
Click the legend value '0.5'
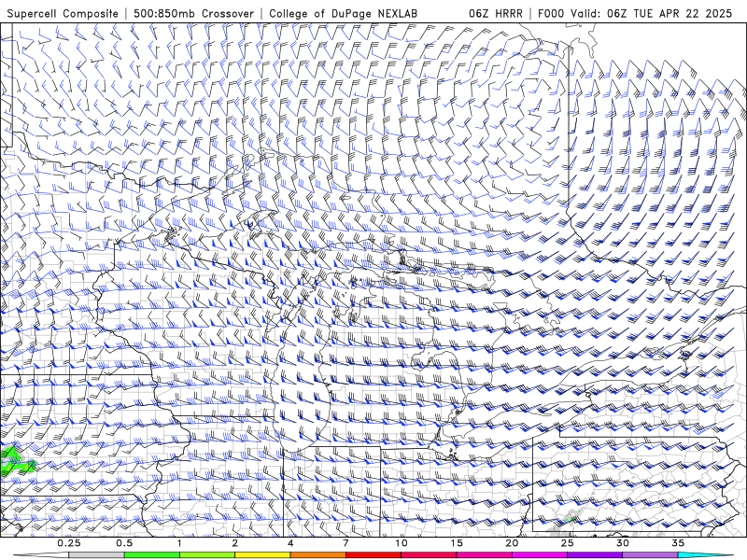(124, 543)
